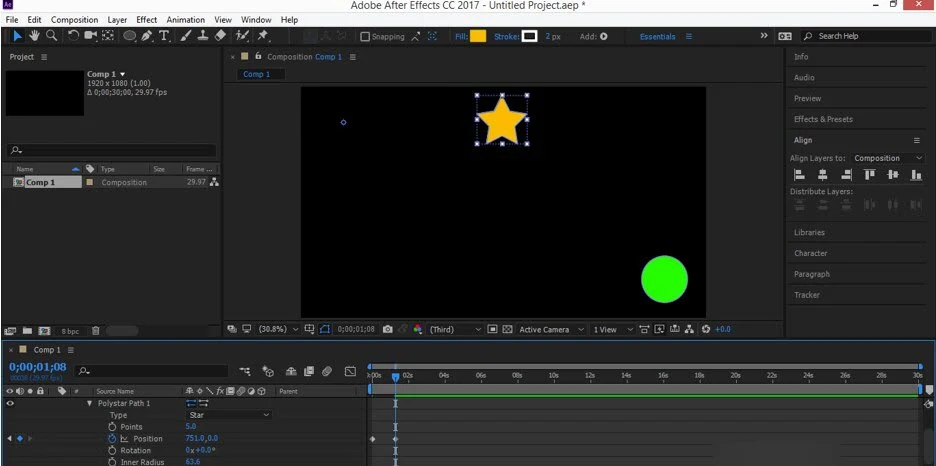Select the Zoom magnifier tool
Viewport: 936px width, 466px height.
[52, 36]
